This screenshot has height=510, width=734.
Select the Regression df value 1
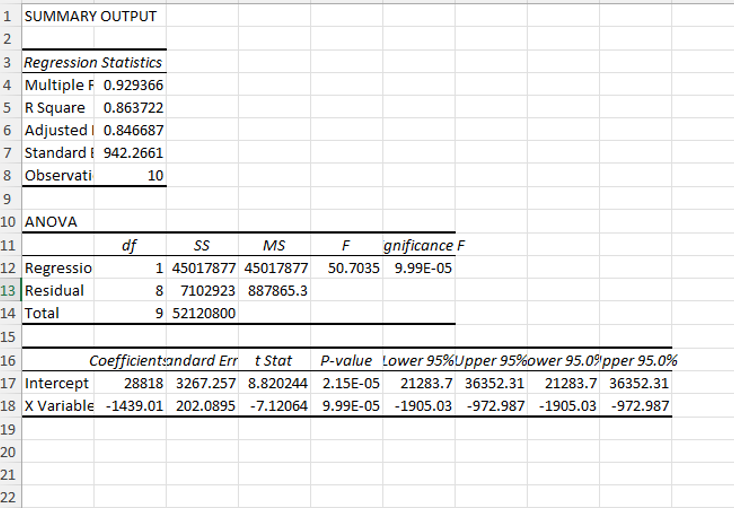coord(130,268)
